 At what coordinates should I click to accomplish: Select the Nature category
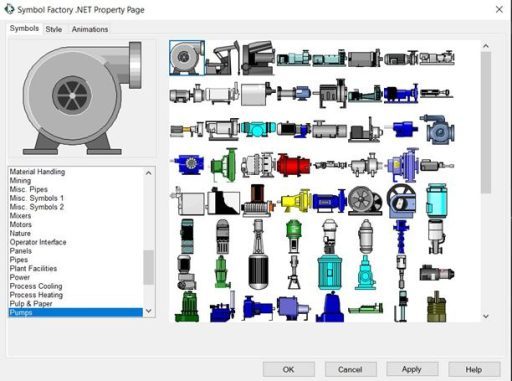(20, 233)
